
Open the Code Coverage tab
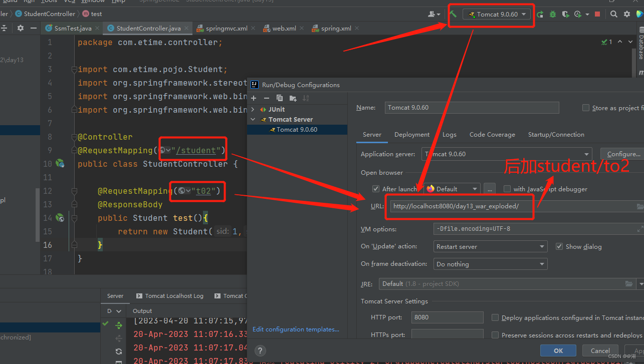click(492, 135)
